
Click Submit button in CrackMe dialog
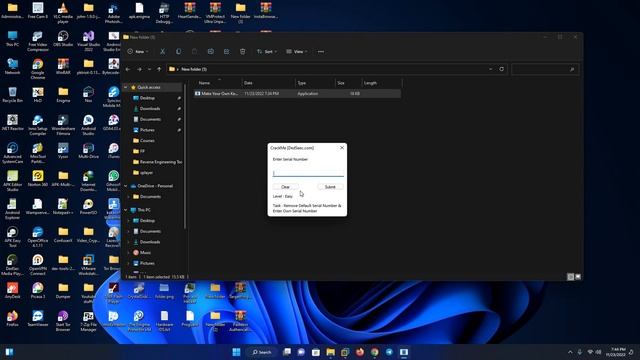[x=330, y=187]
